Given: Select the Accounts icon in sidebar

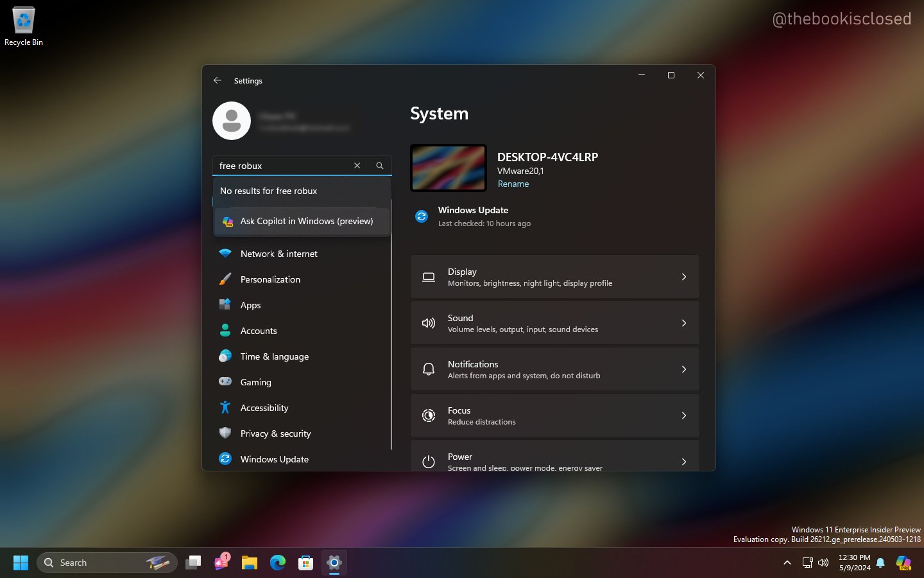Looking at the screenshot, I should [225, 331].
